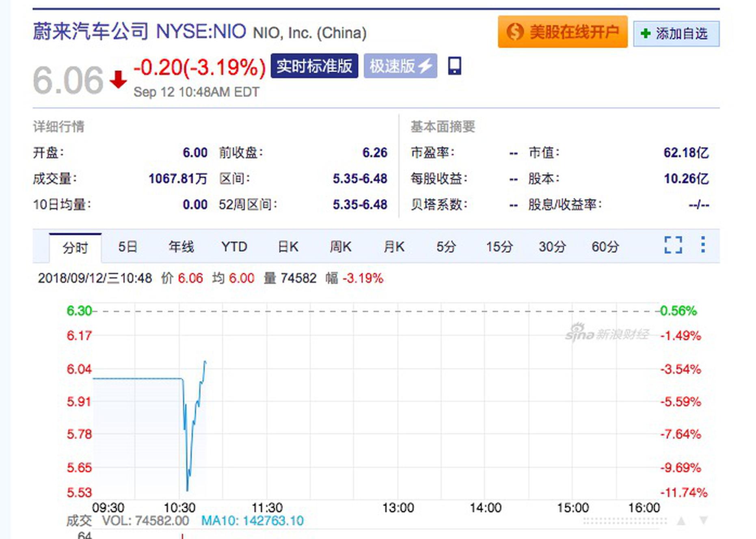The width and height of the screenshot is (756, 539).
Task: Select the 5日 chart tab
Action: point(127,246)
